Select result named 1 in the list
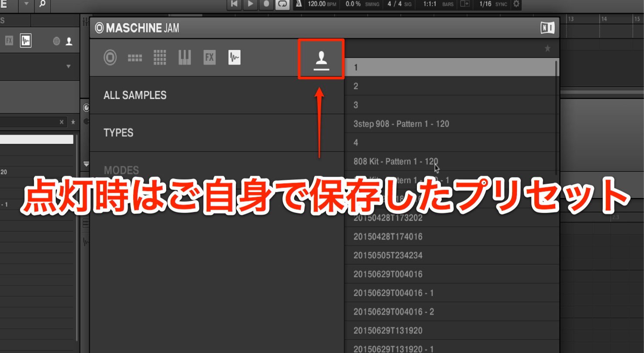 pos(449,67)
